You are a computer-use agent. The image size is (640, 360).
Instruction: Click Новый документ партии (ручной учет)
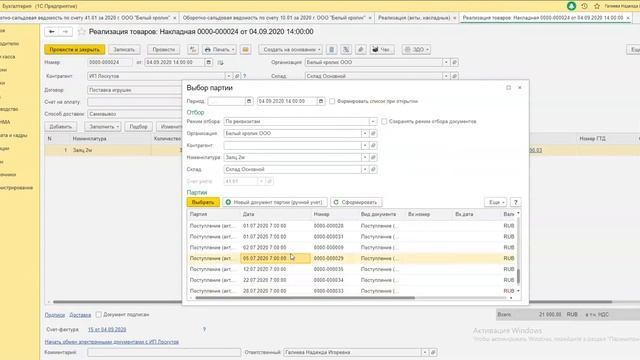point(275,202)
